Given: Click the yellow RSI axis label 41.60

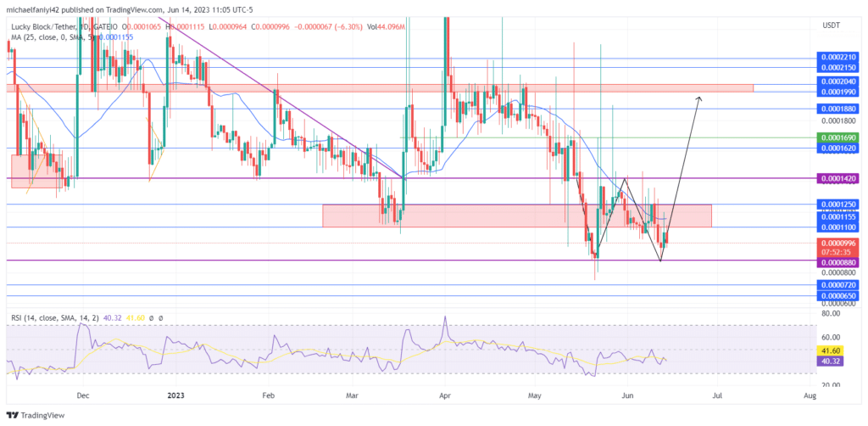Looking at the screenshot, I should pyautogui.click(x=829, y=350).
